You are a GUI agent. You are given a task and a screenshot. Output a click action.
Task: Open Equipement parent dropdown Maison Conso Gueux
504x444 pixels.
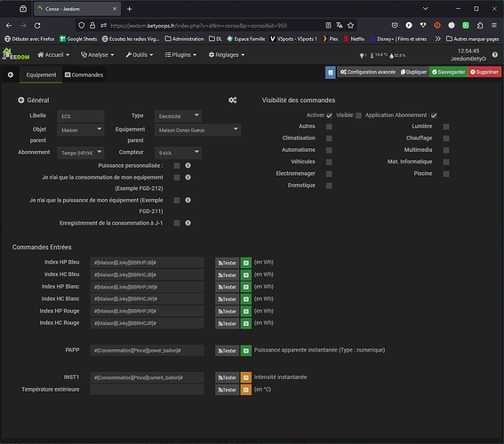click(x=197, y=130)
